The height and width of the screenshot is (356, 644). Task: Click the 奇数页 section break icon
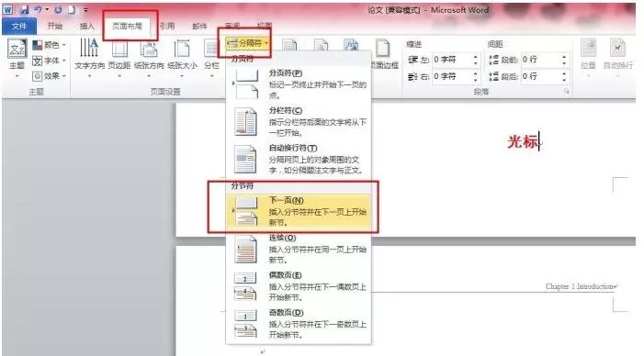(245, 324)
